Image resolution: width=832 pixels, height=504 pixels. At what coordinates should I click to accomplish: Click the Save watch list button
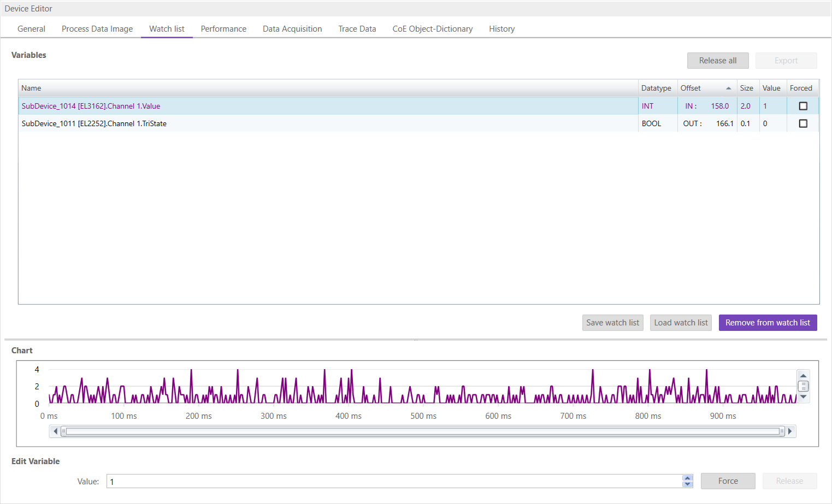point(612,323)
